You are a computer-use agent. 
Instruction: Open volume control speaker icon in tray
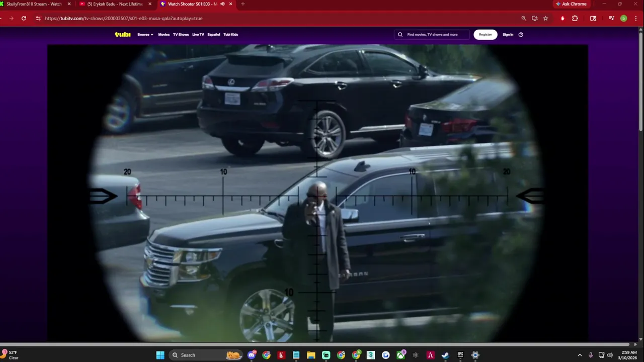(610, 355)
